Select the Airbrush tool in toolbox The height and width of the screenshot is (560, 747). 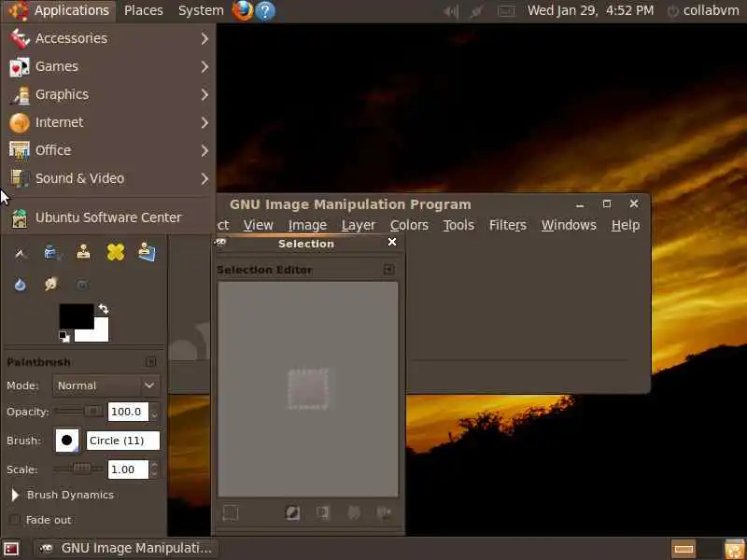coord(20,253)
